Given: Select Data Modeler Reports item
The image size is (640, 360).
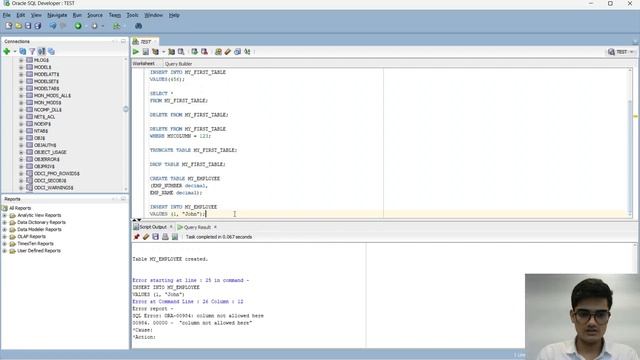Looking at the screenshot, I should (39, 229).
